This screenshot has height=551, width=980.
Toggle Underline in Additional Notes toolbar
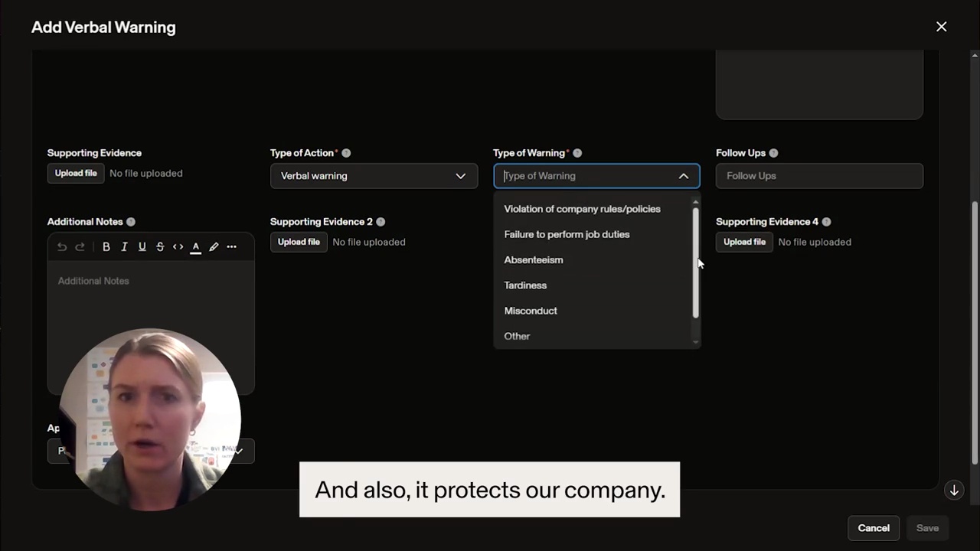pos(142,246)
